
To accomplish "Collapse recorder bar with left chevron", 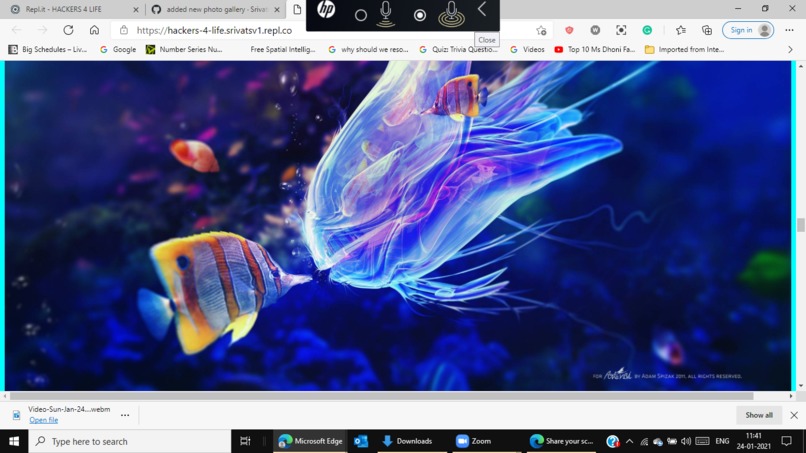I will coord(482,9).
